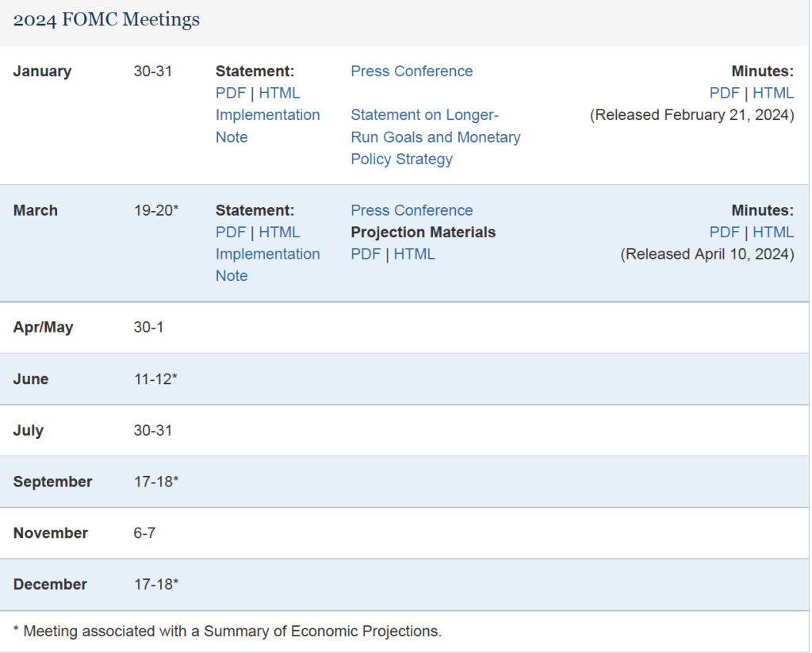Open the March minutes HTML link
Image resolution: width=812 pixels, height=653 pixels.
773,232
